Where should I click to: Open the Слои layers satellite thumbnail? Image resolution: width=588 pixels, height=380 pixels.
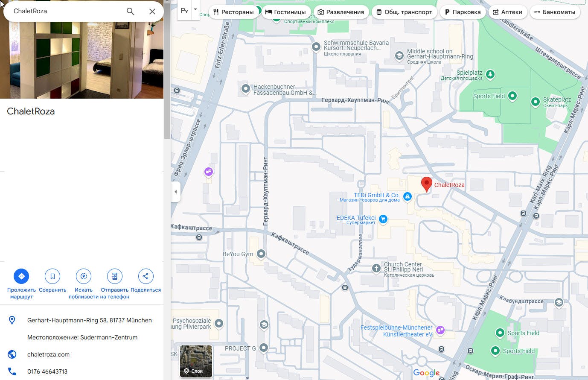click(x=196, y=361)
